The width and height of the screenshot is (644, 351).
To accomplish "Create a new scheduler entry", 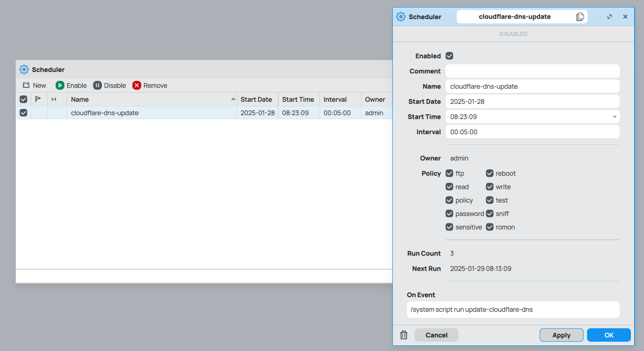I will pyautogui.click(x=33, y=85).
